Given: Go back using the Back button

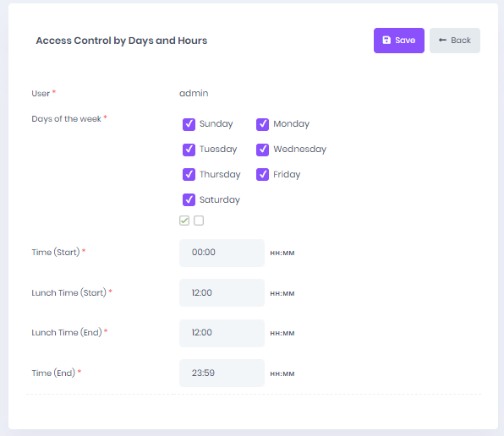Looking at the screenshot, I should [x=455, y=41].
